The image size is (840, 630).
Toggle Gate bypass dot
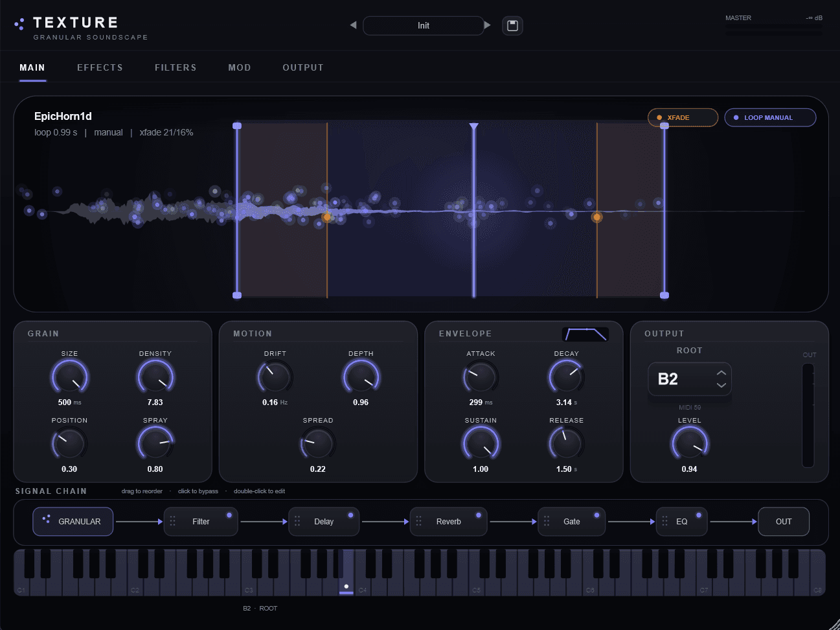pyautogui.click(x=597, y=515)
